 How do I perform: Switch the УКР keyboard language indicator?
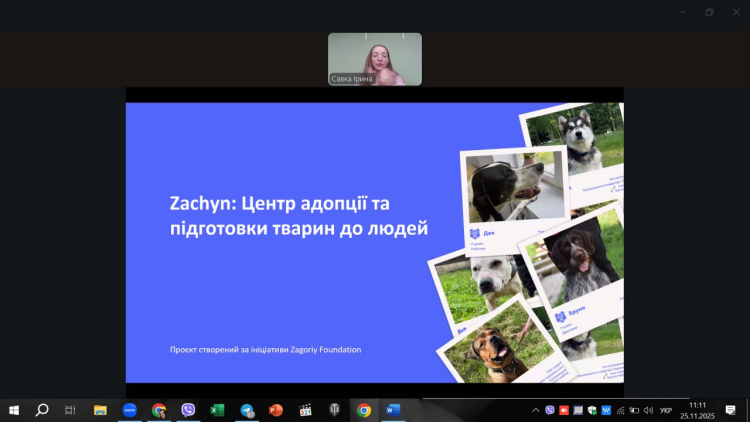tap(665, 410)
